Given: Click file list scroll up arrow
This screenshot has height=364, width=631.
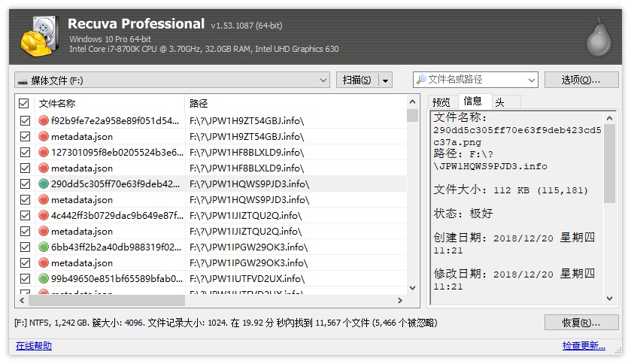Looking at the screenshot, I should pyautogui.click(x=412, y=102).
